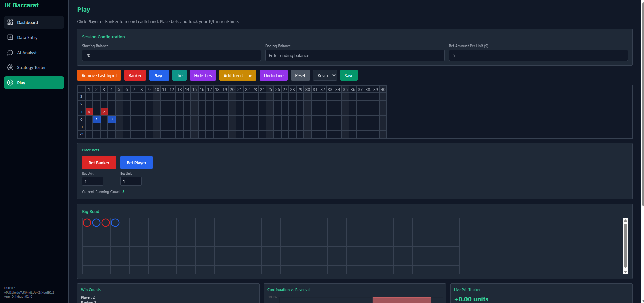The width and height of the screenshot is (644, 303).
Task: Click the JK Baccarat logo title
Action: pyautogui.click(x=21, y=5)
